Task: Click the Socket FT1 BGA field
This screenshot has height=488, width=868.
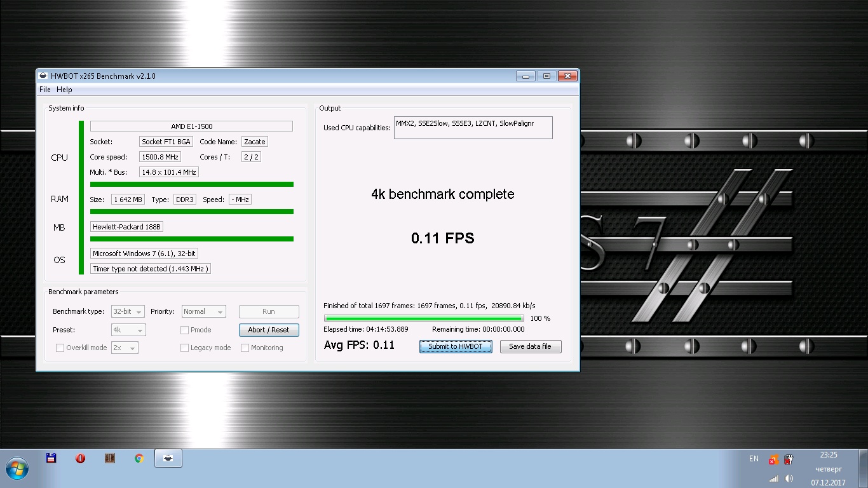Action: [166, 142]
